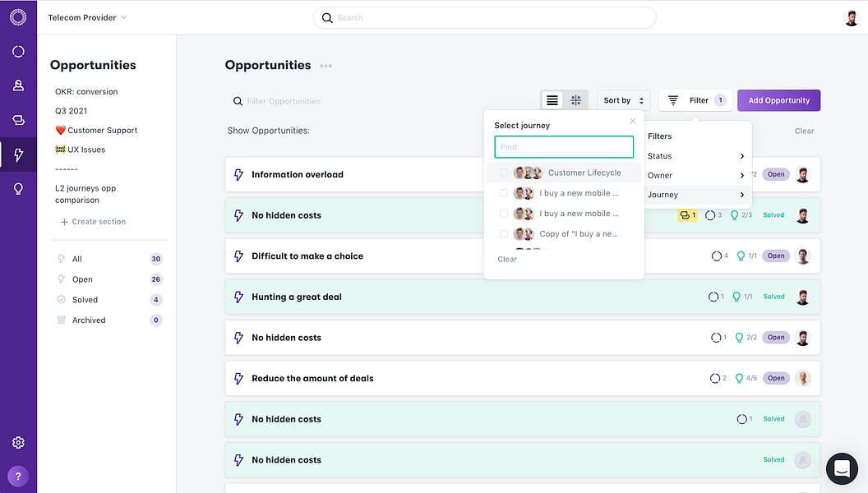This screenshot has width=868, height=493.
Task: Open the insights chat icon in sidebar
Action: 18,119
